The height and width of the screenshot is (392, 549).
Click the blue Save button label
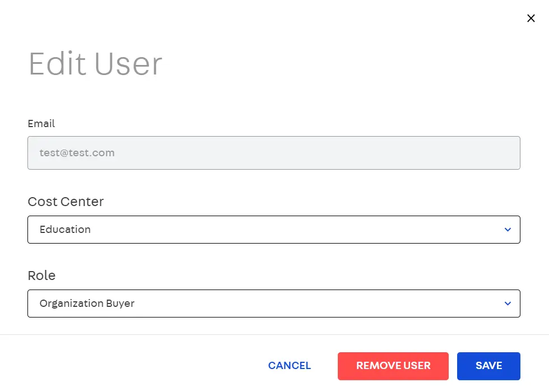(488, 366)
